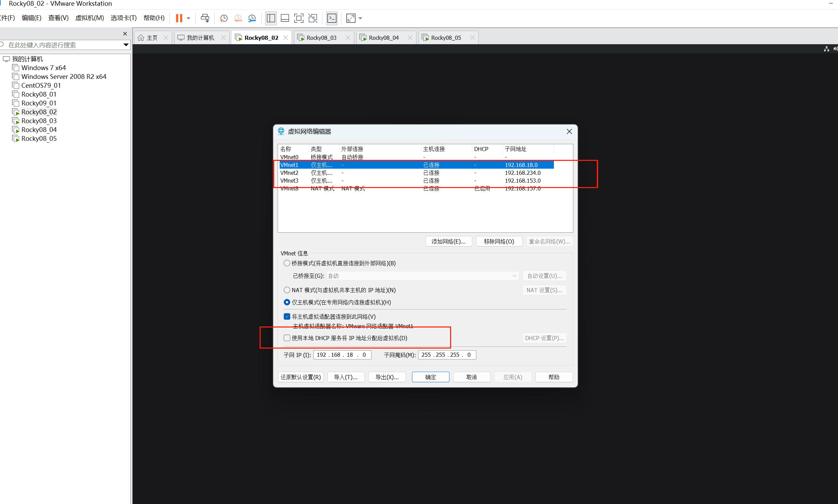Click the full screen mode icon

coord(299,18)
